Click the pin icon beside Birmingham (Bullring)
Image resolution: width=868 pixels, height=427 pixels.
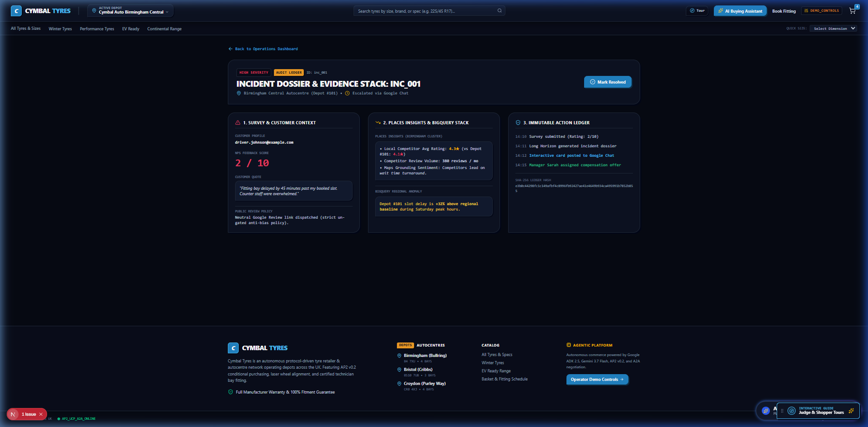coord(399,356)
